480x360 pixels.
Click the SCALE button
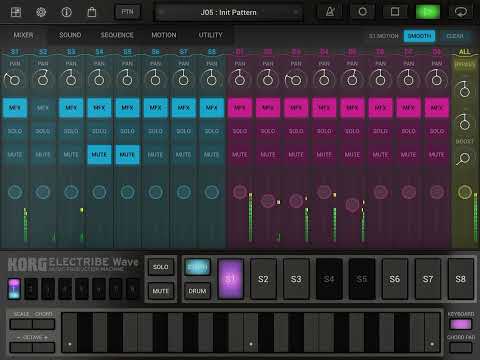tap(21, 324)
